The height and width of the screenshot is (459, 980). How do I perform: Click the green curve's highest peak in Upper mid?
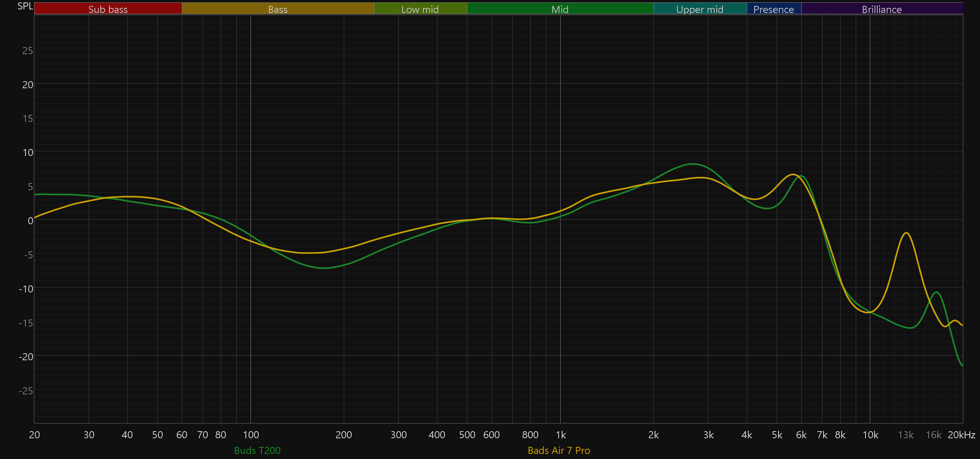coord(693,164)
